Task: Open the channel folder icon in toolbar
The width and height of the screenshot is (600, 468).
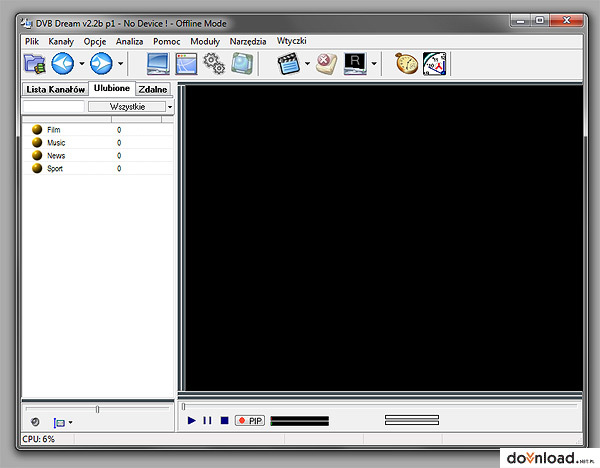Action: pos(34,64)
